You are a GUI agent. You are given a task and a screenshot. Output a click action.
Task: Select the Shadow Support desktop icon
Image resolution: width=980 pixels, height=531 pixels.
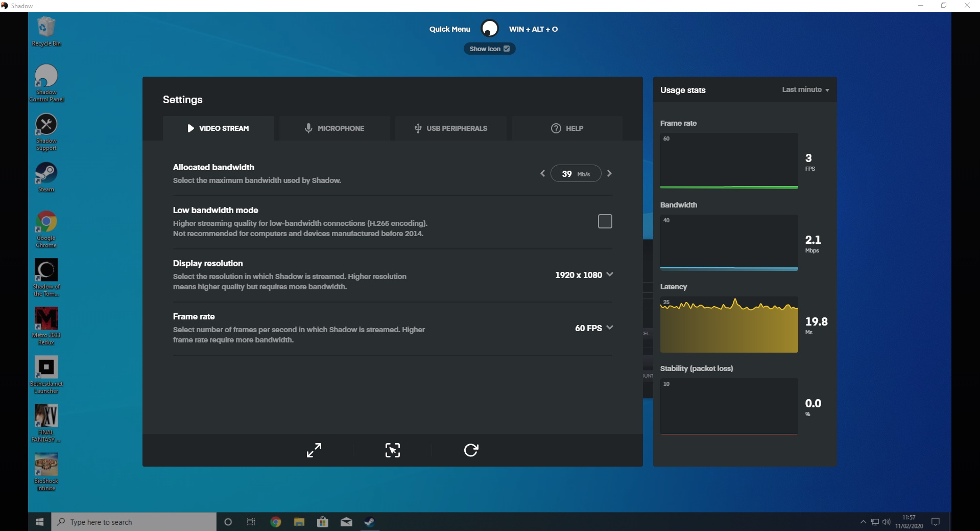click(46, 132)
